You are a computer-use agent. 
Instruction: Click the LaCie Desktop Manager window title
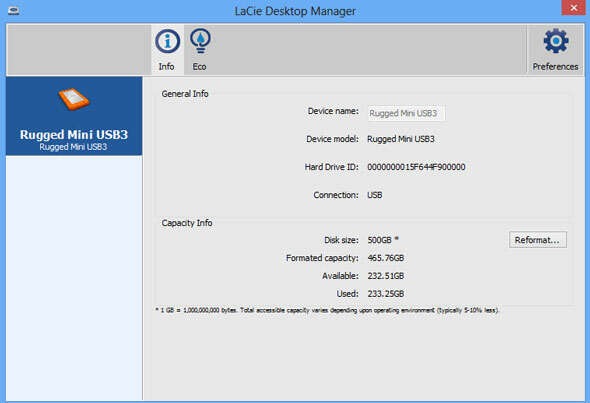tap(295, 11)
